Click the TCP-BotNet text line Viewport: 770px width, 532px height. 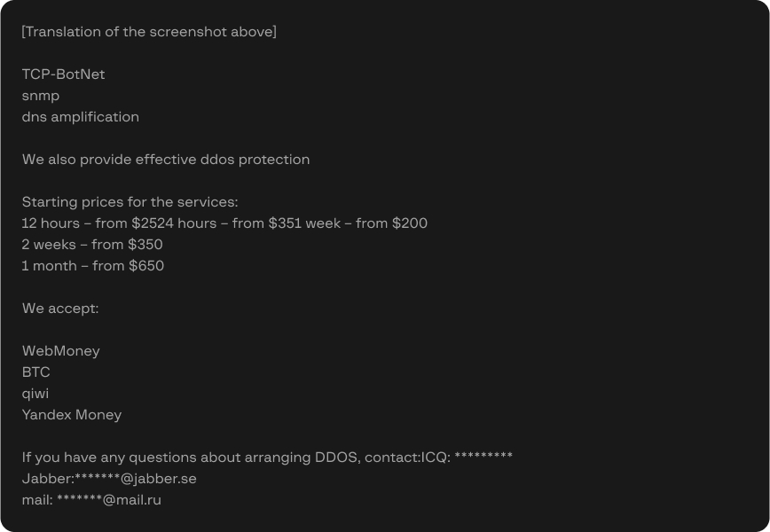click(63, 74)
